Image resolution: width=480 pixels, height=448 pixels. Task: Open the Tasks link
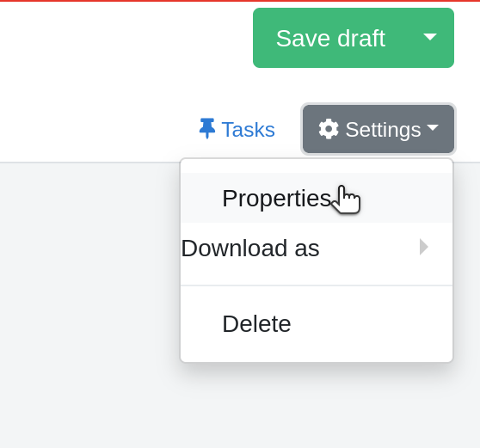[237, 129]
